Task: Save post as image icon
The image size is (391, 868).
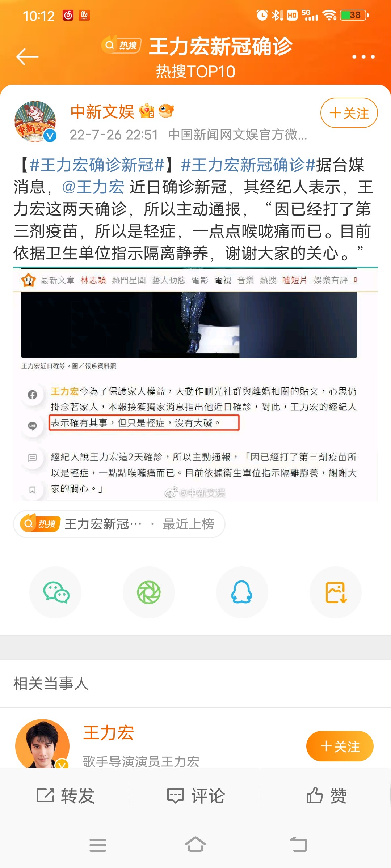Action: 336,592
